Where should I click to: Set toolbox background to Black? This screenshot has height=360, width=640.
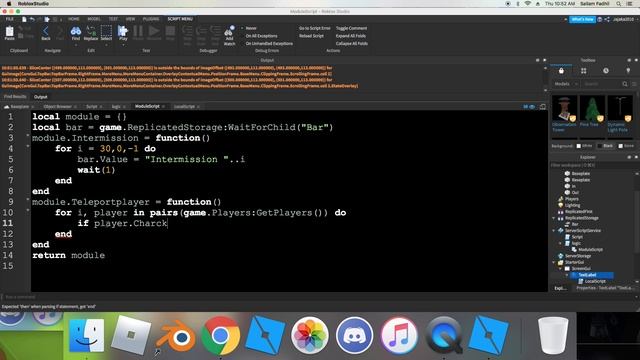(x=605, y=146)
